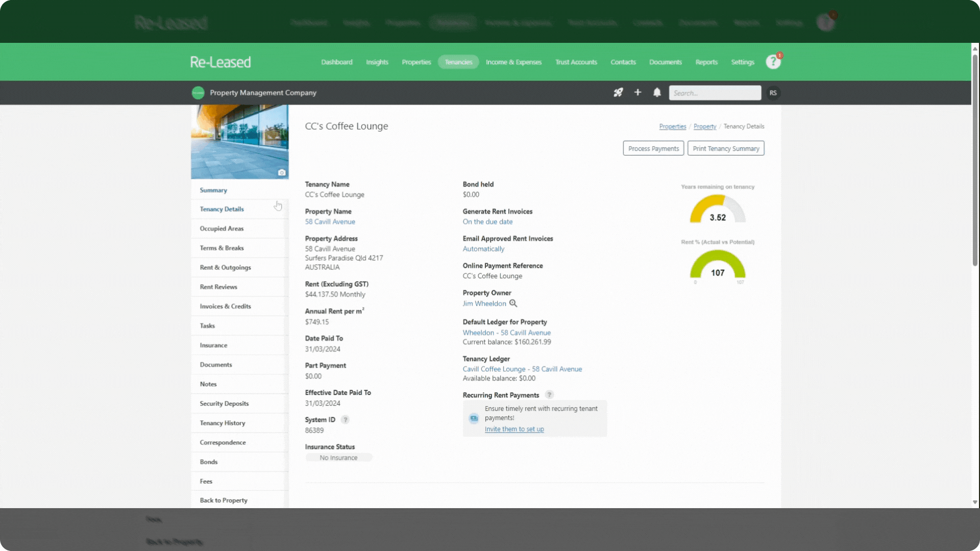This screenshot has height=551, width=980.
Task: Click the plus add-new icon
Action: point(638,92)
